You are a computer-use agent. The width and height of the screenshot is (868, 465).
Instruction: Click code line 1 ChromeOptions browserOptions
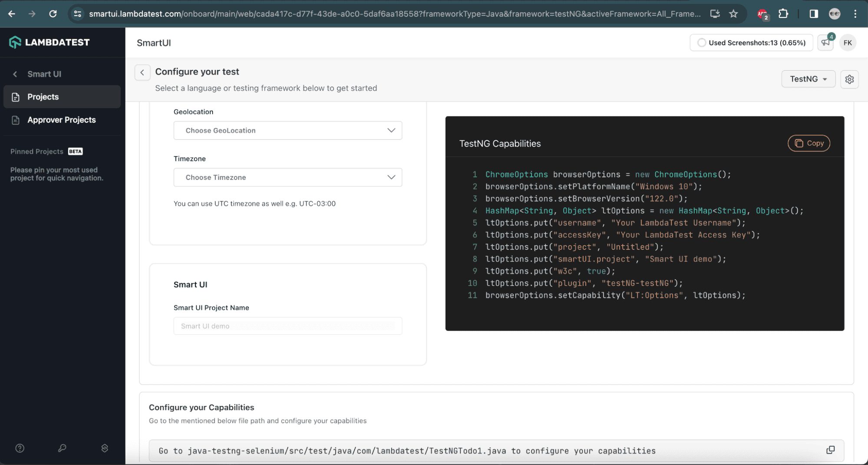click(x=608, y=174)
